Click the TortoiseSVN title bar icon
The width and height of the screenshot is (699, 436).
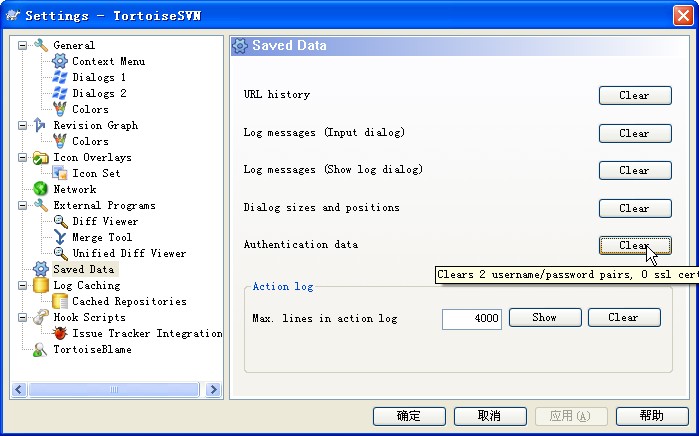point(13,15)
